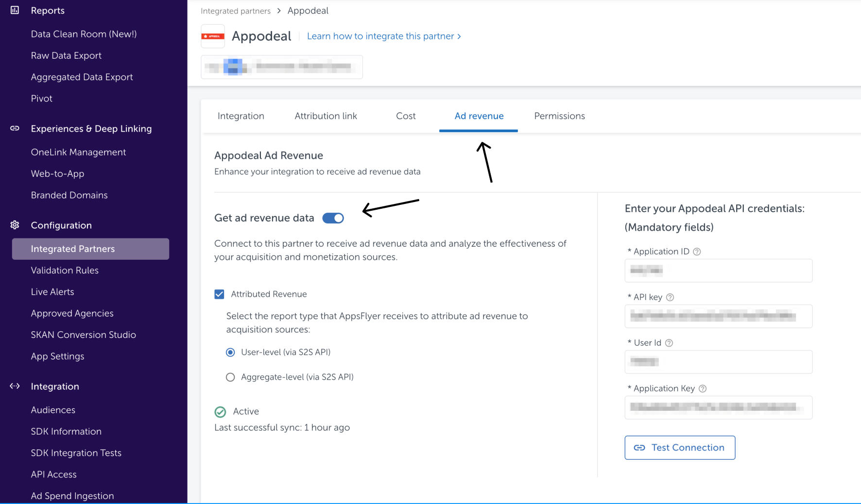
Task: Open Learn how to integrate this partner link
Action: pos(384,36)
